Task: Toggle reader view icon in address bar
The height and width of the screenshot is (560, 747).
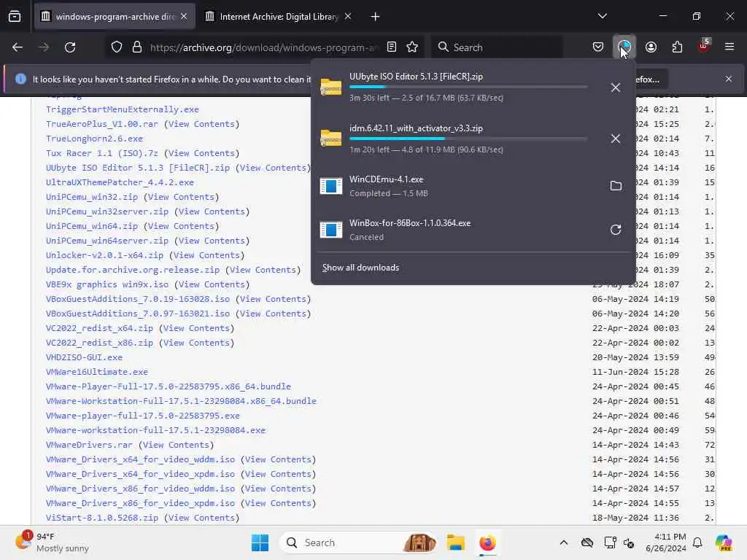Action: pyautogui.click(x=392, y=47)
